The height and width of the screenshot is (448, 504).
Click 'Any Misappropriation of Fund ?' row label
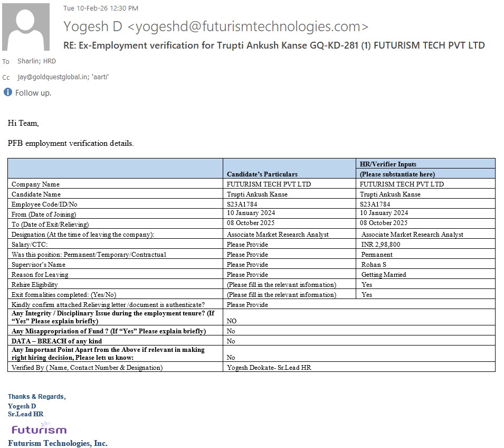pos(109,331)
